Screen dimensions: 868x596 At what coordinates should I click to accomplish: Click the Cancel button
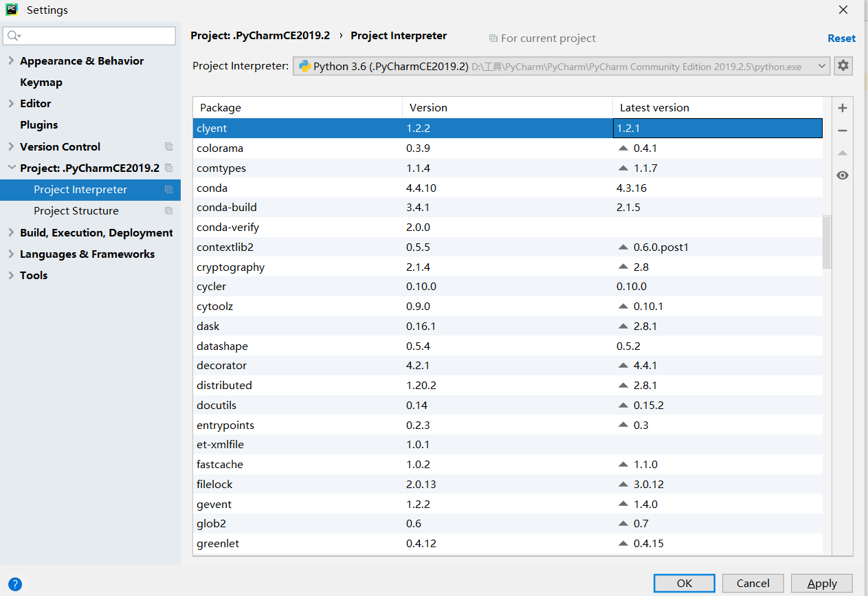coord(753,583)
